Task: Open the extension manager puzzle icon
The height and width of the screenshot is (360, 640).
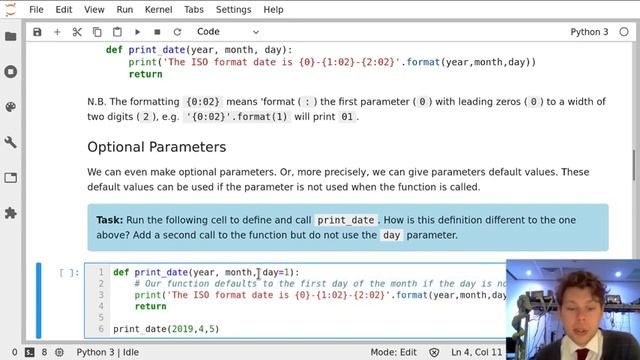Action: (11, 213)
